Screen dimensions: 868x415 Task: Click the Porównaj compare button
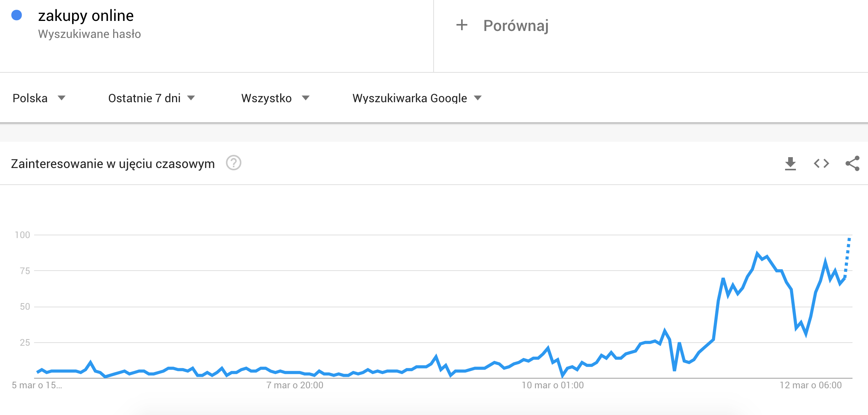click(x=515, y=26)
